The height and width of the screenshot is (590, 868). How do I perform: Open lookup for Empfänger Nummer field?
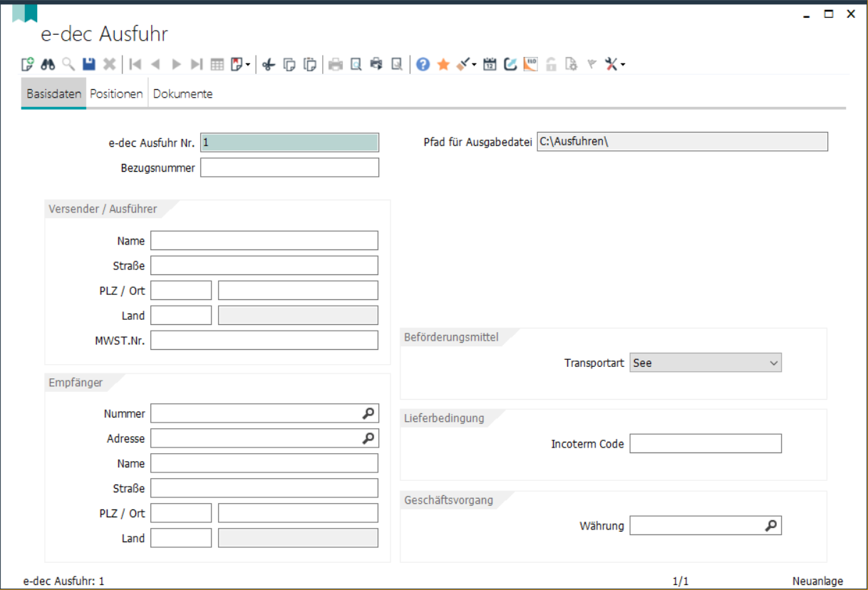pos(368,413)
